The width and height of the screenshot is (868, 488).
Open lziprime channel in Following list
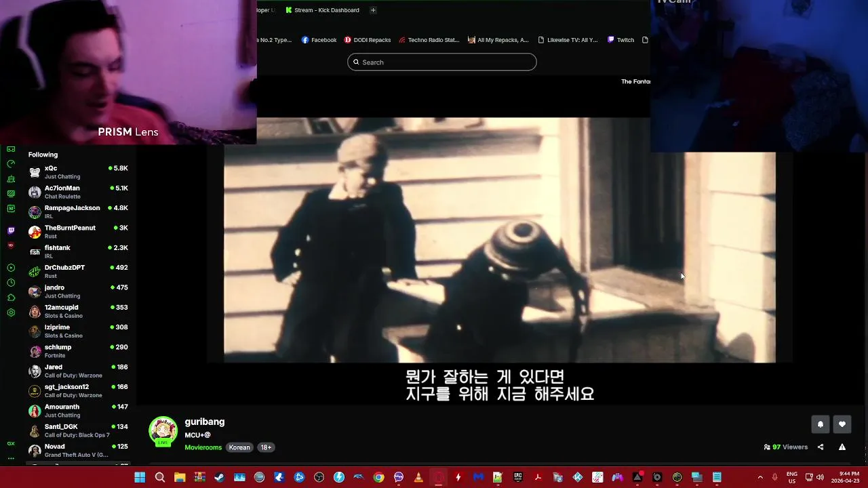pos(78,331)
